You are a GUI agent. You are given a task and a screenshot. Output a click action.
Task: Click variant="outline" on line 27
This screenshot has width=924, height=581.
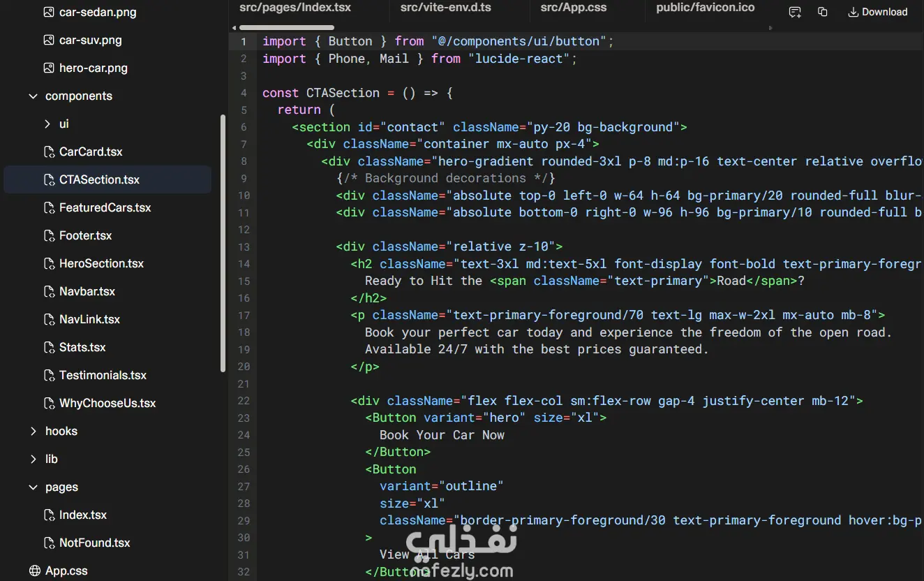(442, 486)
